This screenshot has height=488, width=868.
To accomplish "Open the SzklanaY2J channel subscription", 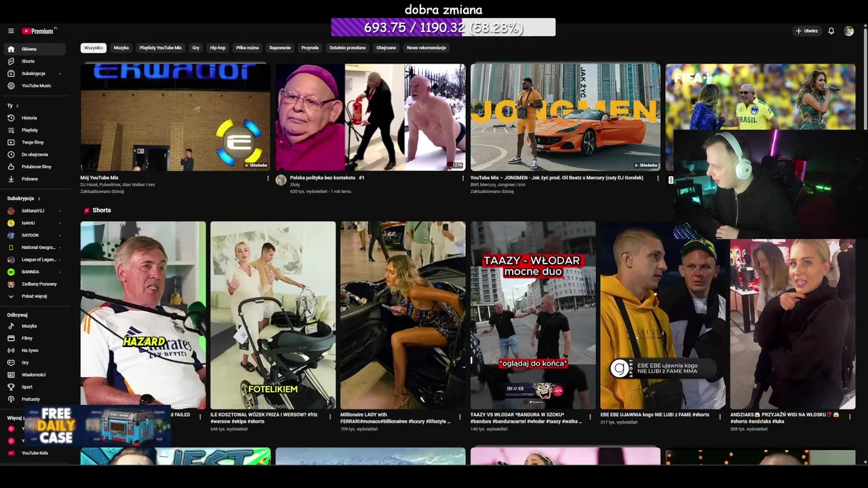I will [x=35, y=211].
